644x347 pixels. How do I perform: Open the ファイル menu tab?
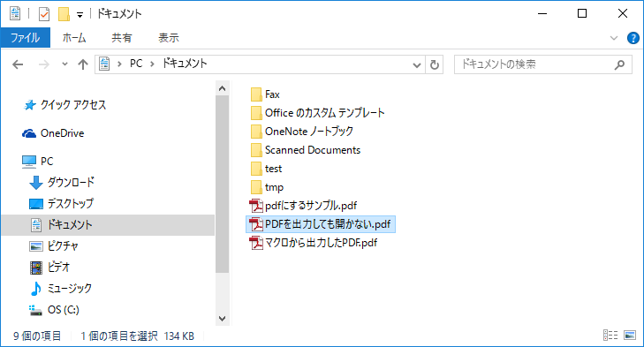tap(25, 38)
